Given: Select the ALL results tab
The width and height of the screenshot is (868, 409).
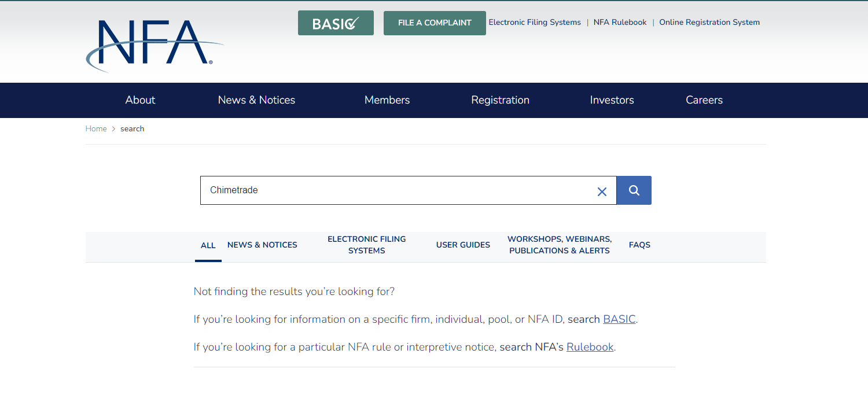Looking at the screenshot, I should pos(208,245).
